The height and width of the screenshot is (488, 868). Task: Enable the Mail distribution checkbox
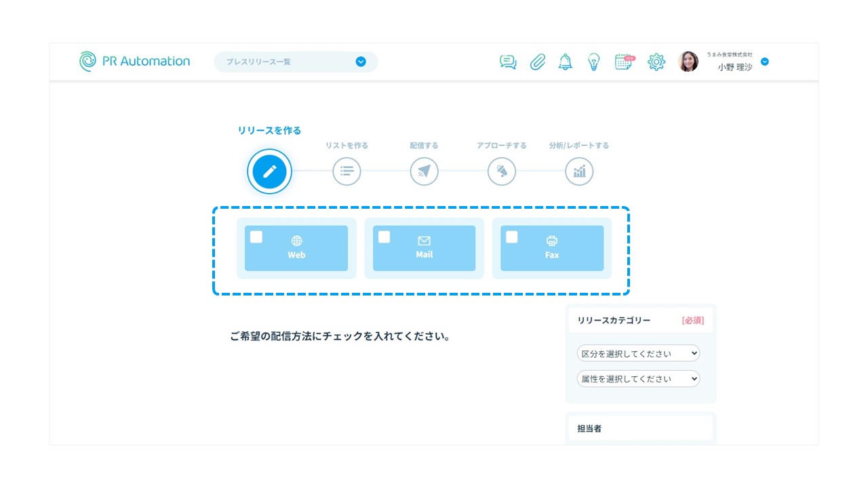pyautogui.click(x=384, y=237)
